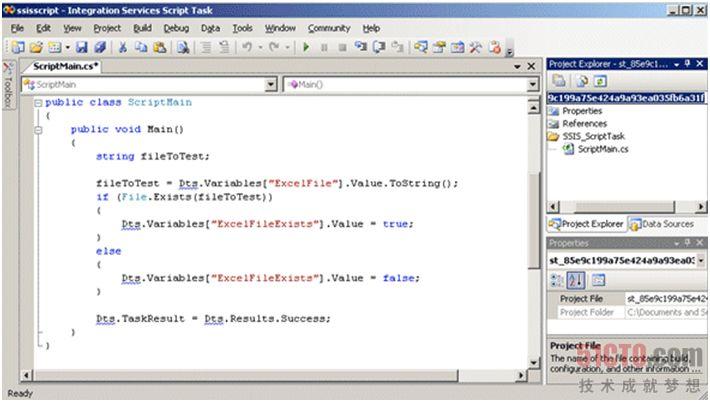Click the Save All icon

(x=98, y=47)
